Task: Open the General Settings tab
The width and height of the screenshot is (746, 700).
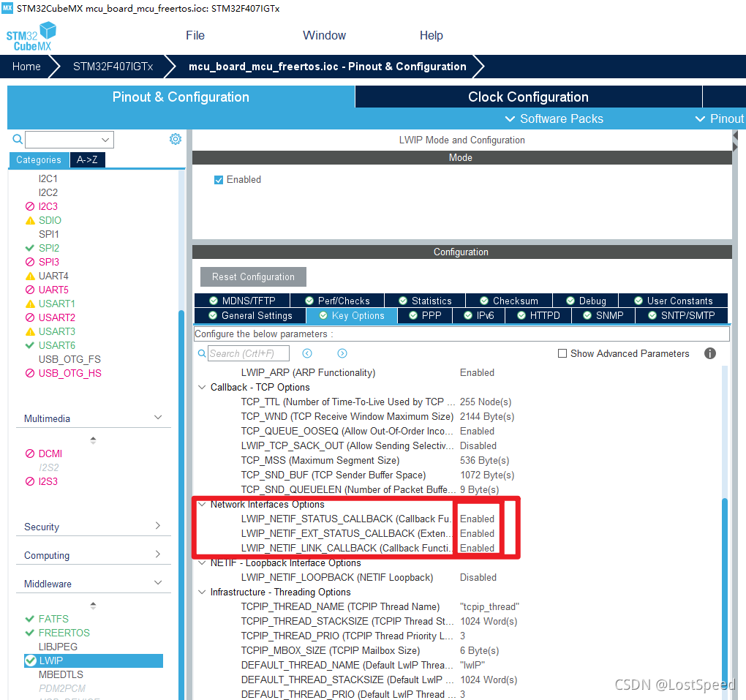Action: tap(250, 315)
